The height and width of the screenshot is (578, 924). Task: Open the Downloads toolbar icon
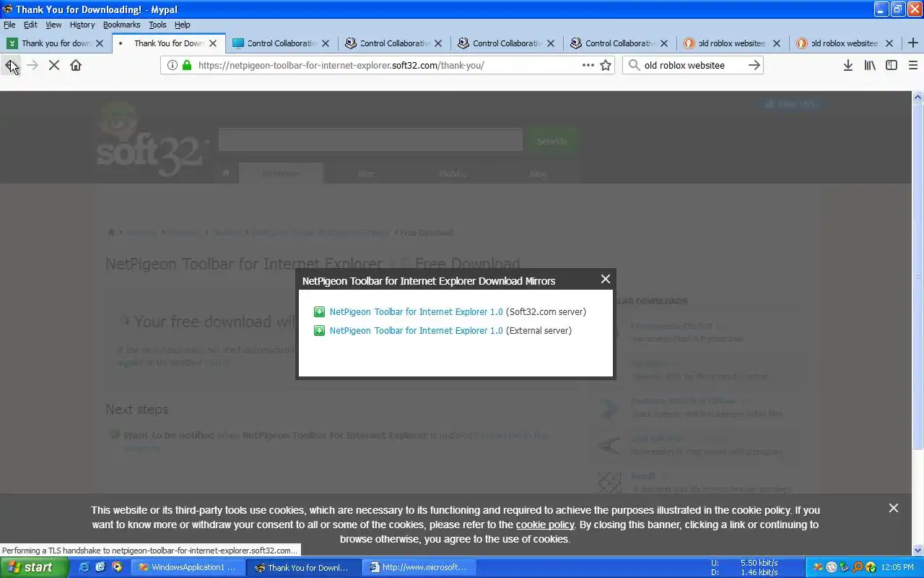(848, 65)
